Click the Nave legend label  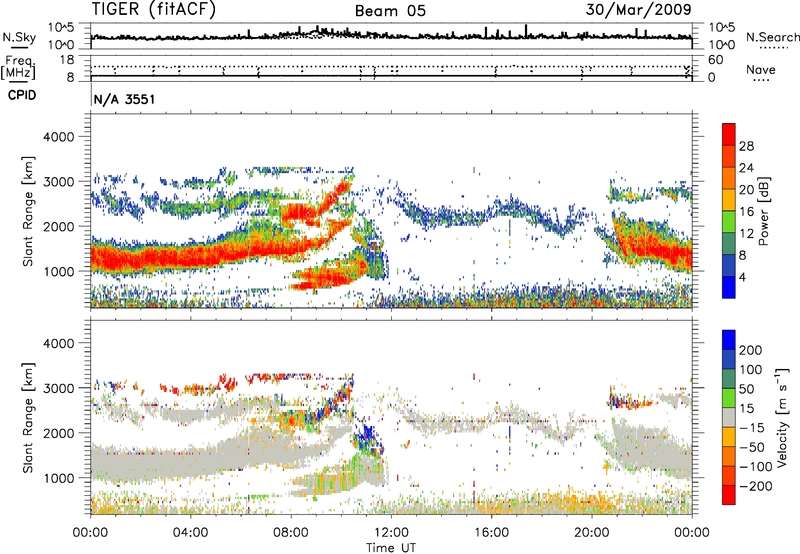pyautogui.click(x=761, y=69)
